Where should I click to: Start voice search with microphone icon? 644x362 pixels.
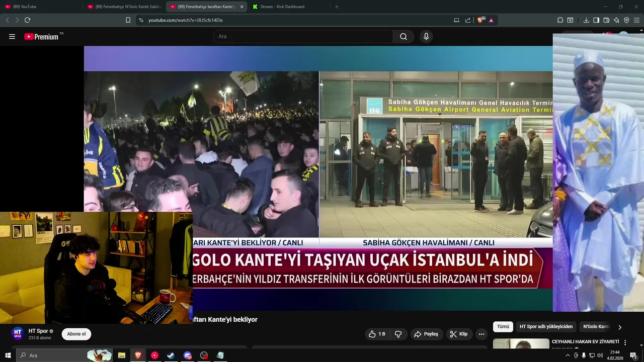pyautogui.click(x=426, y=37)
